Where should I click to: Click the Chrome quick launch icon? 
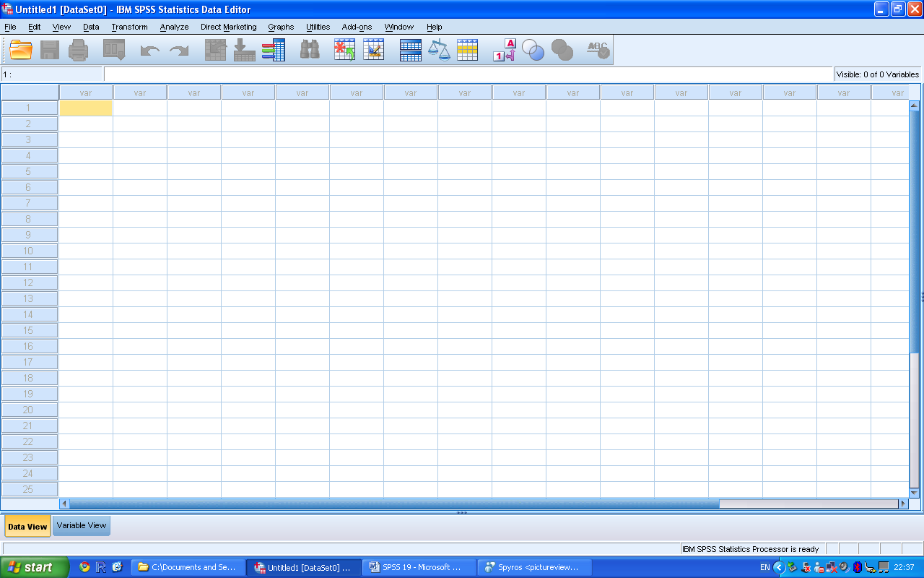pyautogui.click(x=84, y=567)
